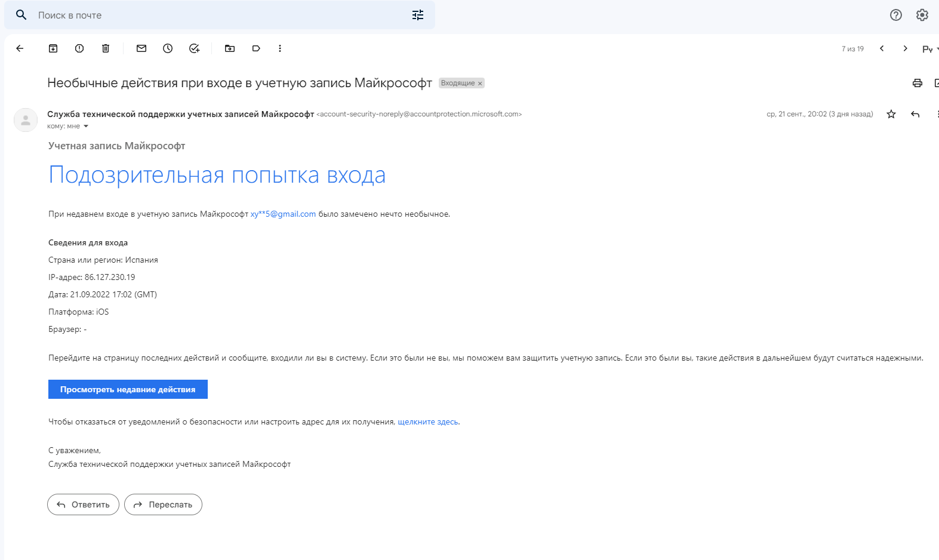
Task: Click 'Просмотреть недавние действия' button
Action: coord(128,389)
